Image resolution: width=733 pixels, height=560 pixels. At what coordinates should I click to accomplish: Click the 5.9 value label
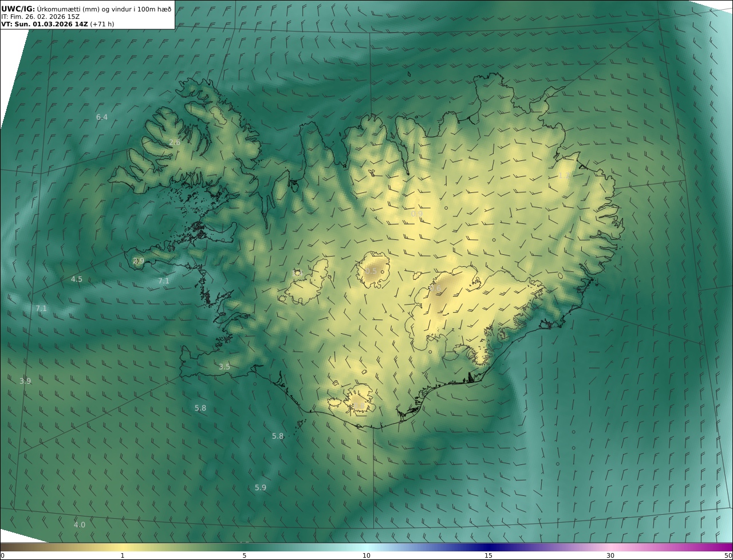[261, 488]
